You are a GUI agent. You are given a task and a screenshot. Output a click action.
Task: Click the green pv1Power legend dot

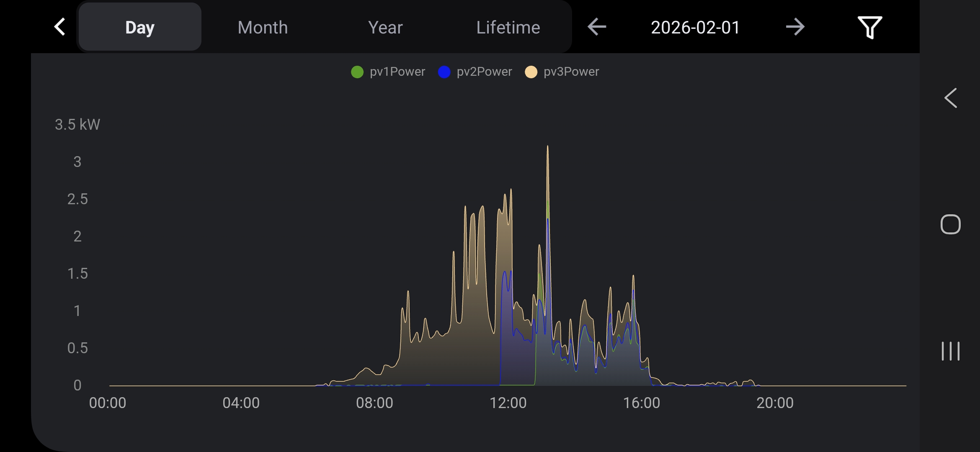coord(357,72)
